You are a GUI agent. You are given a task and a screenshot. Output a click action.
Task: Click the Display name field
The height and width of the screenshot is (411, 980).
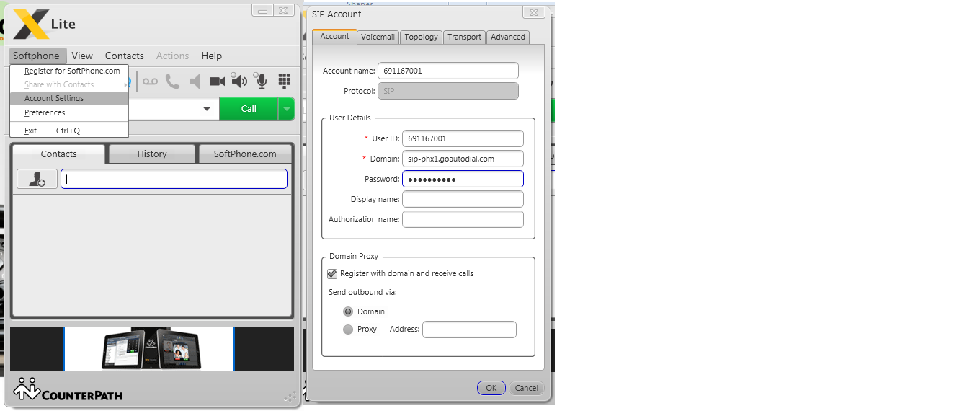click(x=463, y=199)
